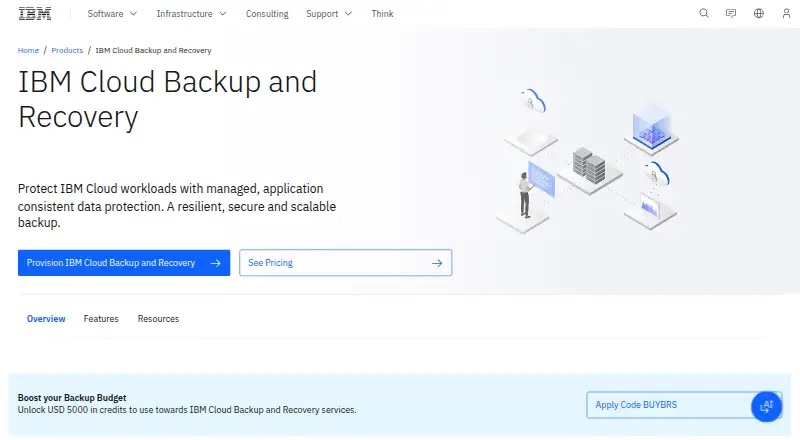Click the isometric cloud servers illustration
The image size is (800, 440).
pyautogui.click(x=588, y=159)
